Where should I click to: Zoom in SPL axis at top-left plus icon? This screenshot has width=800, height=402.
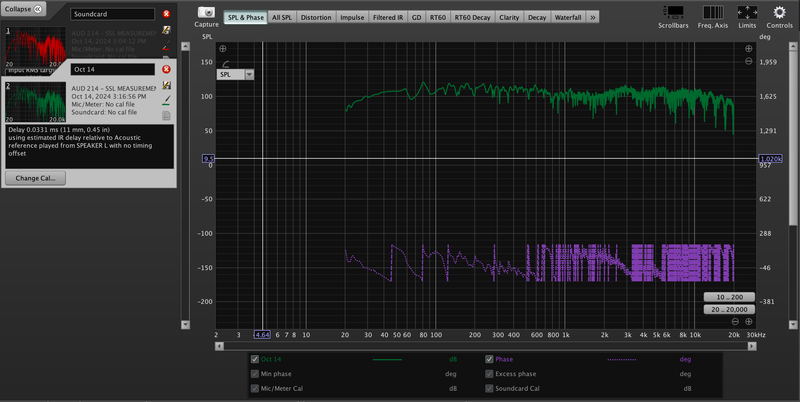click(x=223, y=48)
